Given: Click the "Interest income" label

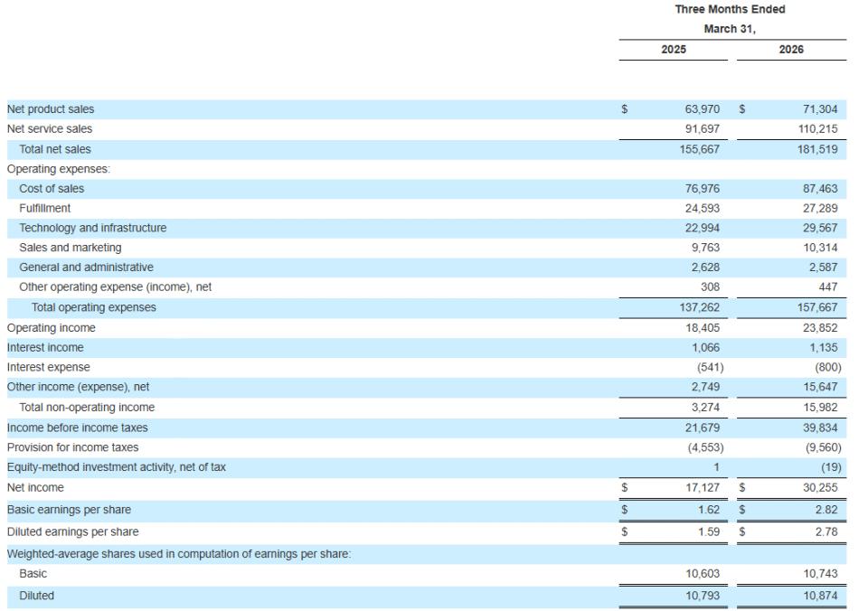Looking at the screenshot, I should pos(45,348).
